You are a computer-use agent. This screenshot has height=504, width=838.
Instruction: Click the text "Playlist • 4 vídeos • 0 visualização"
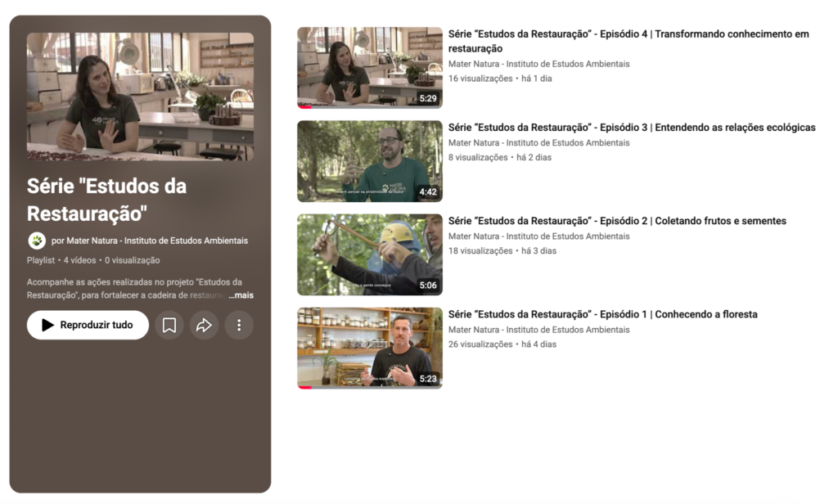pyautogui.click(x=93, y=260)
